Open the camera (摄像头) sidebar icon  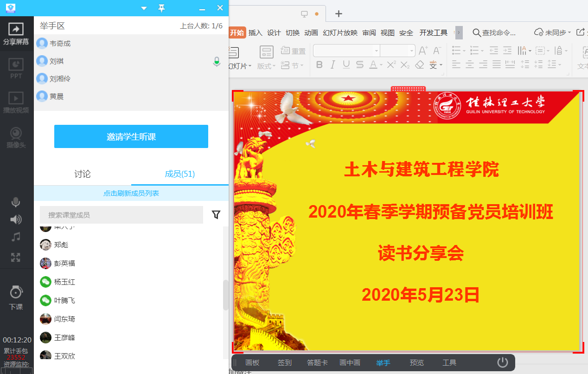click(16, 136)
